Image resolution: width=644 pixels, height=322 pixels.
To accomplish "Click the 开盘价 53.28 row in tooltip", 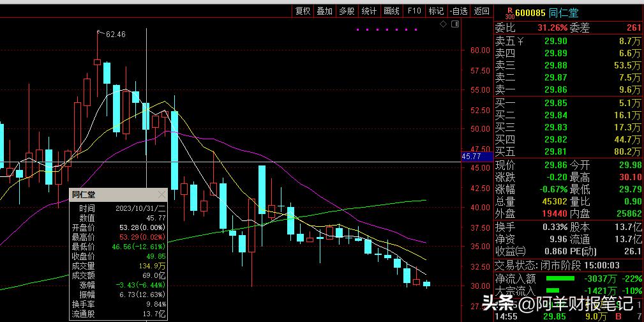I will pyautogui.click(x=118, y=227).
